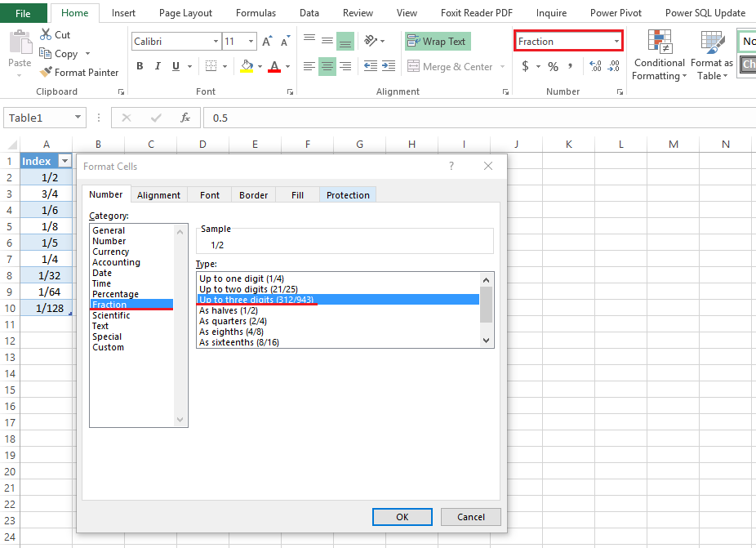The width and height of the screenshot is (756, 548).
Task: Open the Page Layout ribbon tab
Action: click(185, 13)
